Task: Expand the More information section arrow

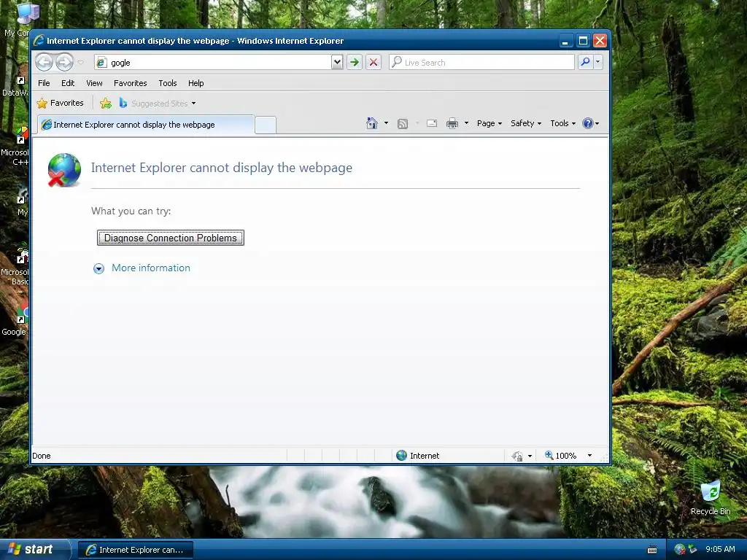Action: [x=98, y=268]
